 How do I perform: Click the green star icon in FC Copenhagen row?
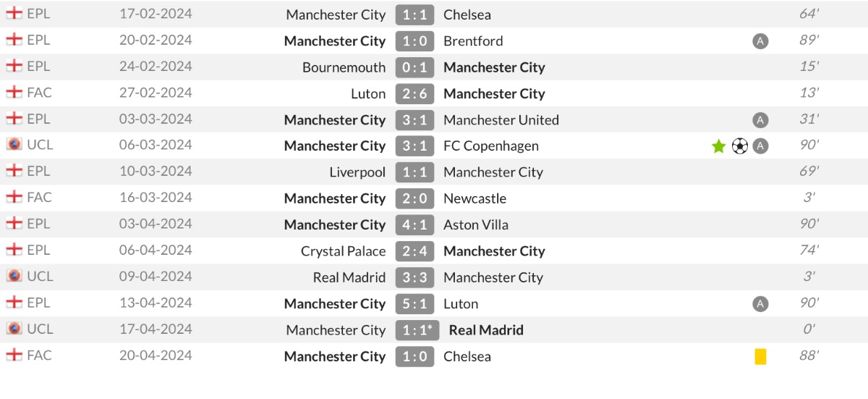pyautogui.click(x=718, y=146)
